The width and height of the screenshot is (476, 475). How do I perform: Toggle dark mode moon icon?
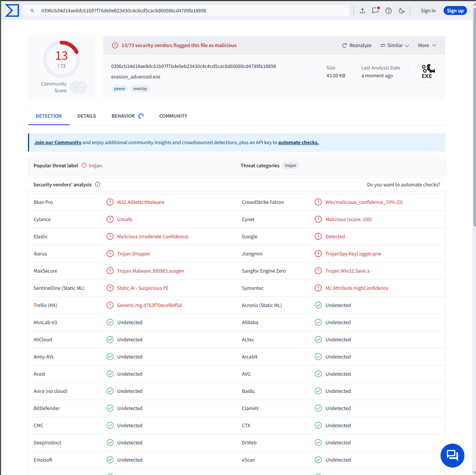[401, 10]
